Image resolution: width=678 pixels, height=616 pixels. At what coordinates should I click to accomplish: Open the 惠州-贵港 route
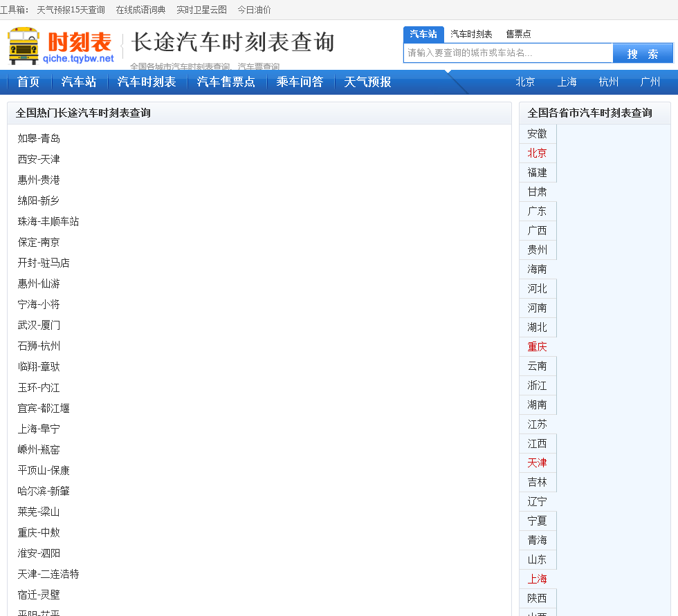pyautogui.click(x=39, y=180)
